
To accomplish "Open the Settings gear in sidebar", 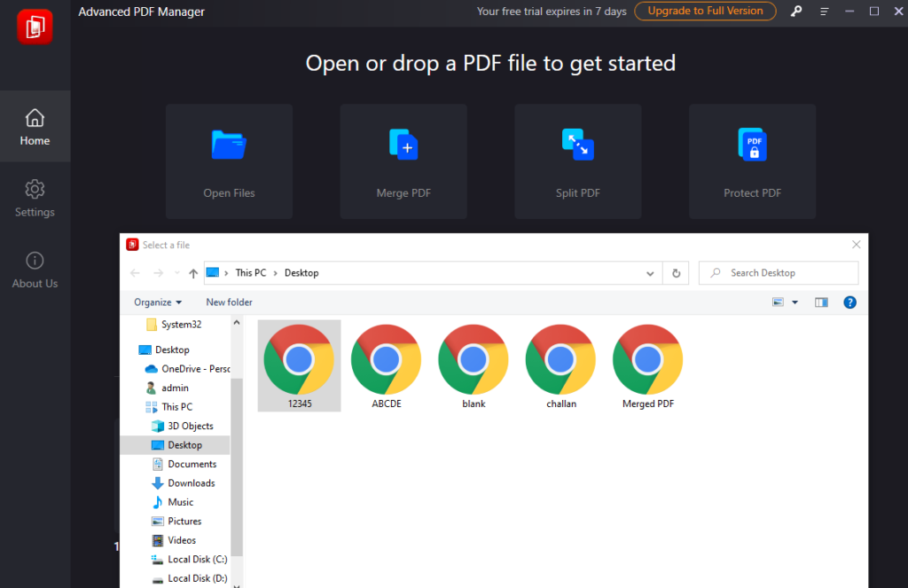I will tap(35, 198).
